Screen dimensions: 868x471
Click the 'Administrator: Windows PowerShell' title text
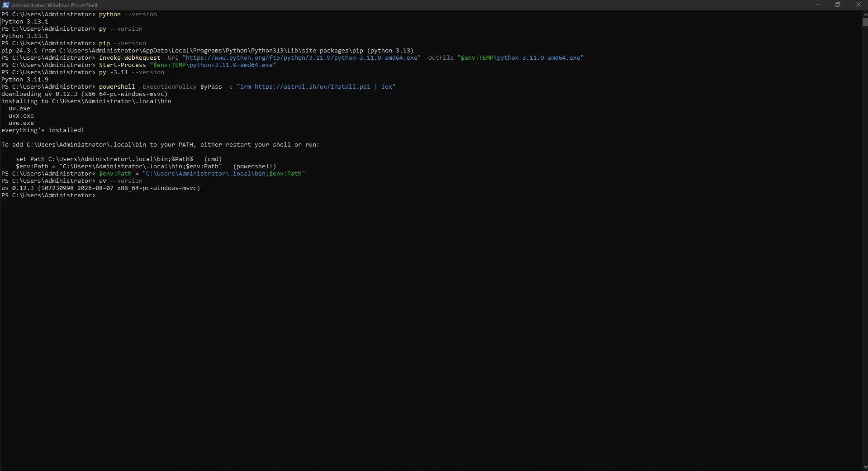point(54,5)
